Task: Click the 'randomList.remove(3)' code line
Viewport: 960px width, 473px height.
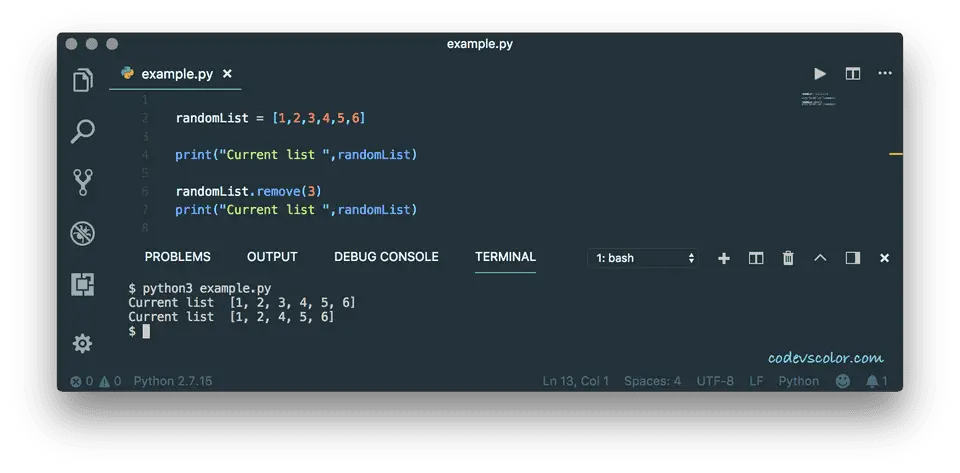Action: point(249,192)
